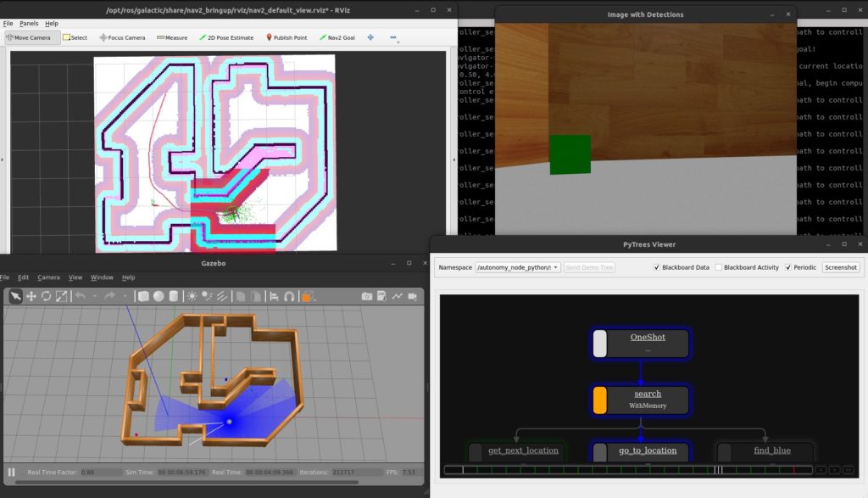
Task: Select the Gazebo rotate mode tool
Action: tap(46, 296)
